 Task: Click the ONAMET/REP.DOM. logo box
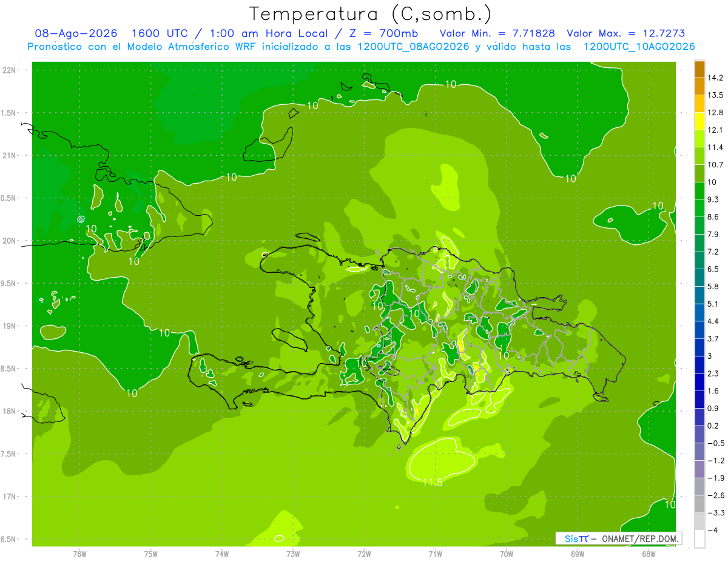(619, 538)
